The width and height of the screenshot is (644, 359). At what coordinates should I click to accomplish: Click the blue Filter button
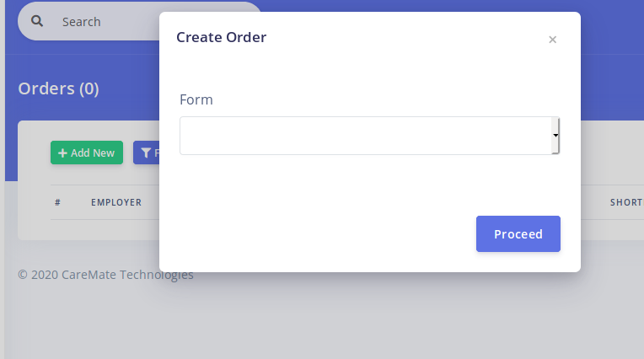pyautogui.click(x=148, y=153)
